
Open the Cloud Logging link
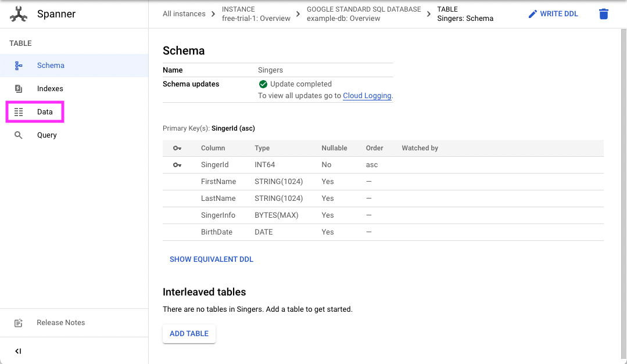[x=367, y=95]
